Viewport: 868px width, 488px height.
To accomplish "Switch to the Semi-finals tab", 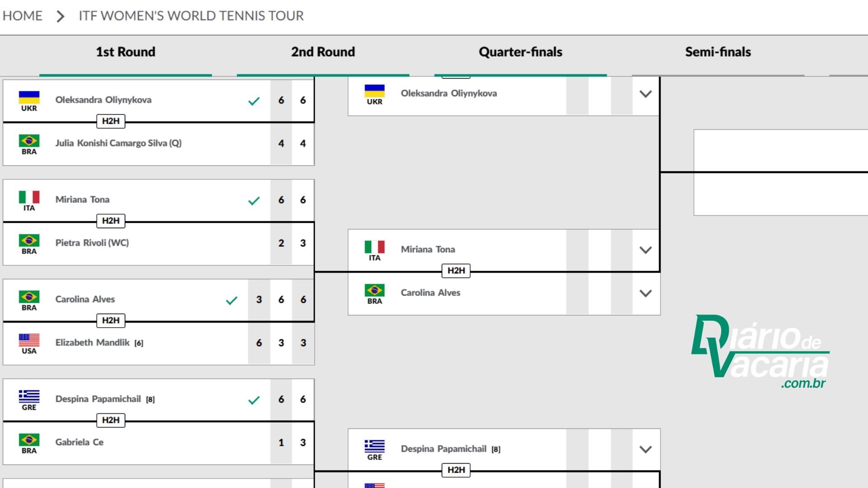I will (718, 52).
